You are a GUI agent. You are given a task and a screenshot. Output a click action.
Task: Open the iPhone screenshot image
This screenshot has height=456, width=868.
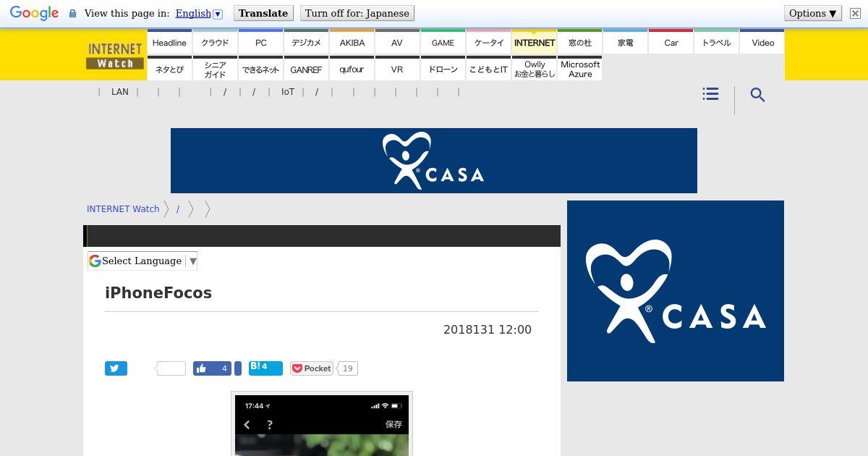322,425
